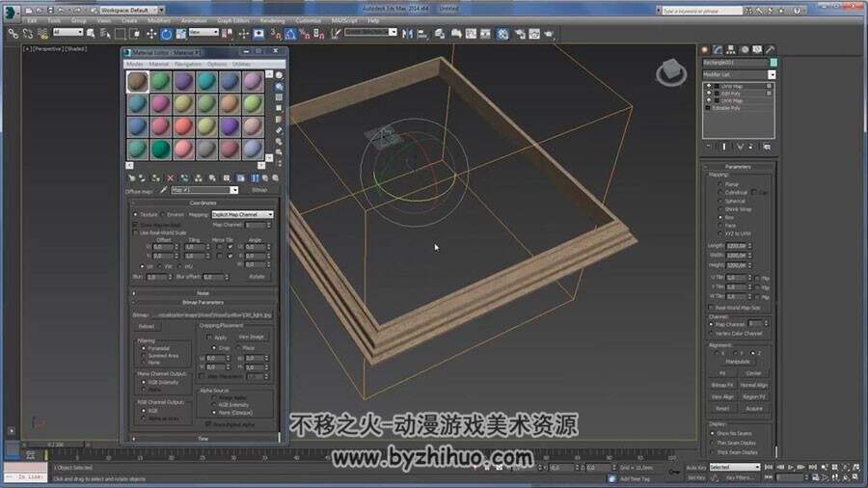Click the ViewCube in the viewport
868x488 pixels.
click(x=671, y=72)
